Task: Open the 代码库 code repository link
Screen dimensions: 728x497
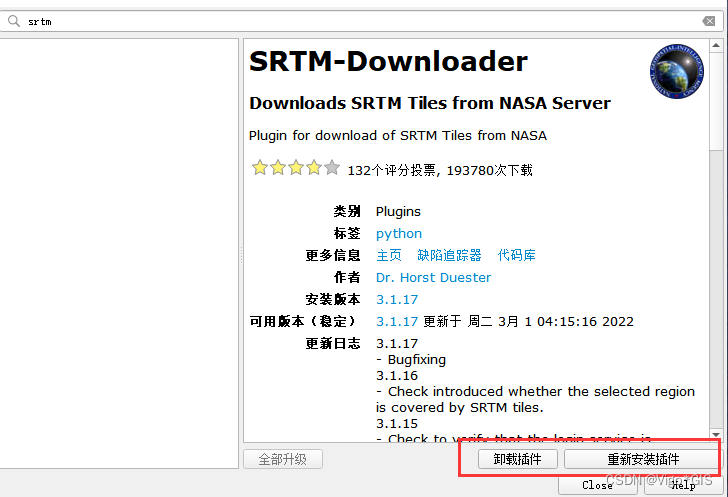Action: click(516, 255)
